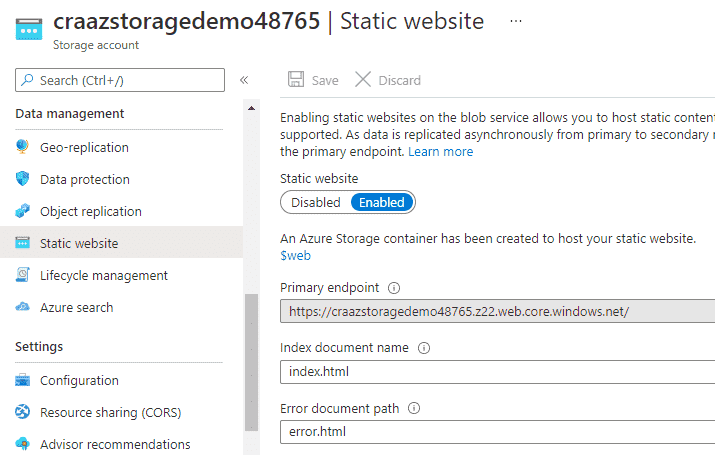Show info tooltip for Primary endpoint

pos(394,288)
